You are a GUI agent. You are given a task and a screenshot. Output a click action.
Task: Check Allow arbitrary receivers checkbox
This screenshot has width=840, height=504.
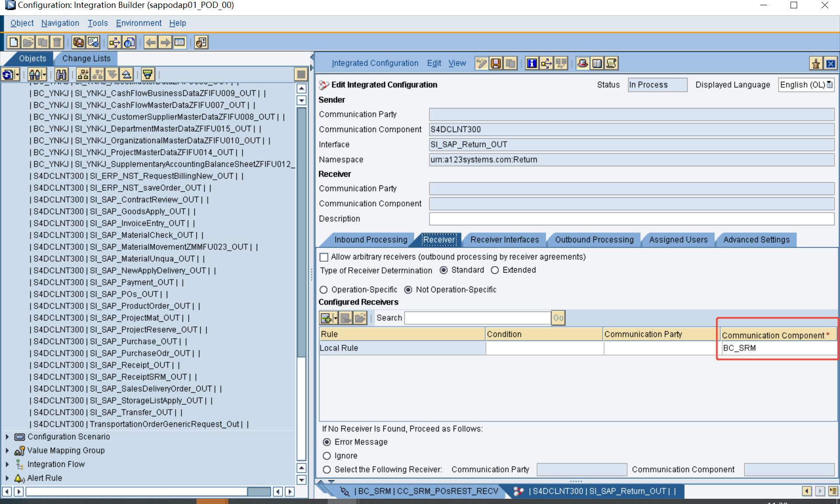(324, 257)
